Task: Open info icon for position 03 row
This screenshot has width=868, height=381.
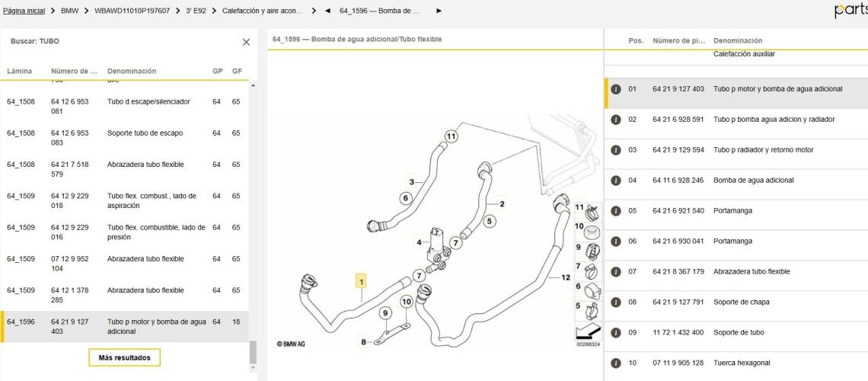Action: 615,150
